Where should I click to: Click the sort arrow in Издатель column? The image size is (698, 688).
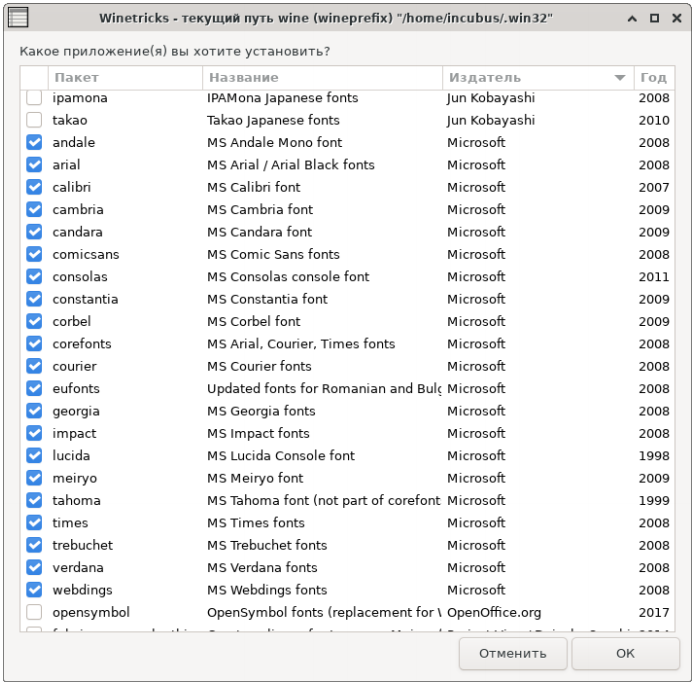[x=620, y=78]
